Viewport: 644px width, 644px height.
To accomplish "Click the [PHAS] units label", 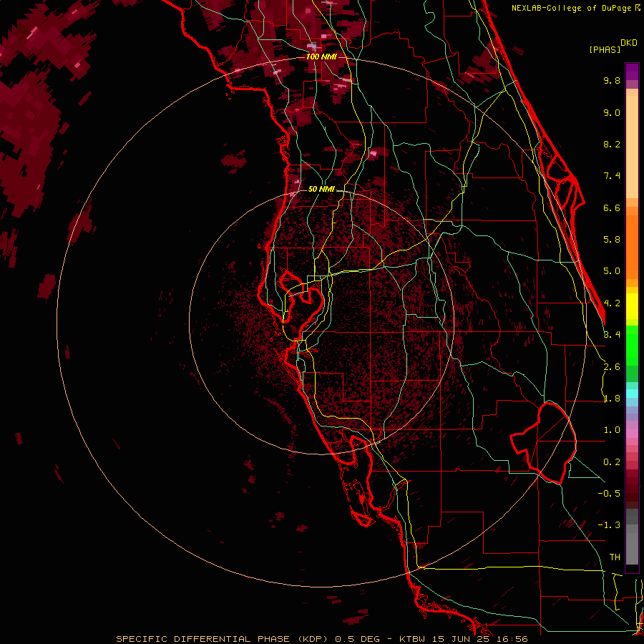I will pos(605,49).
